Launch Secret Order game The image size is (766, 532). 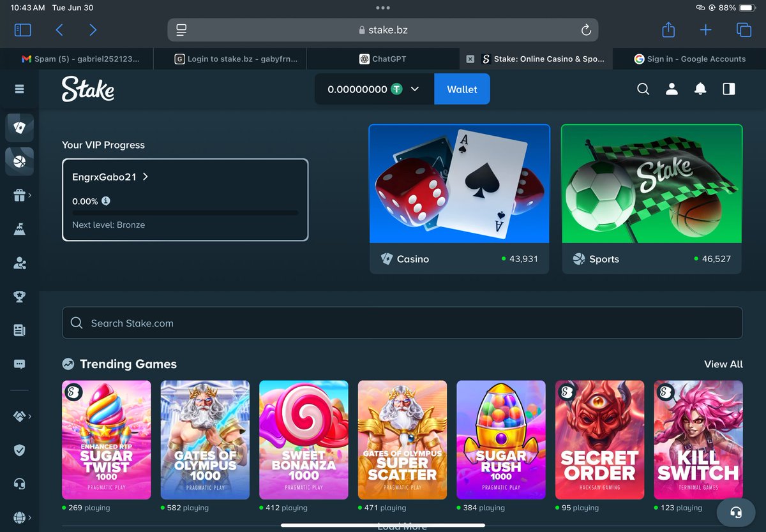pyautogui.click(x=599, y=440)
